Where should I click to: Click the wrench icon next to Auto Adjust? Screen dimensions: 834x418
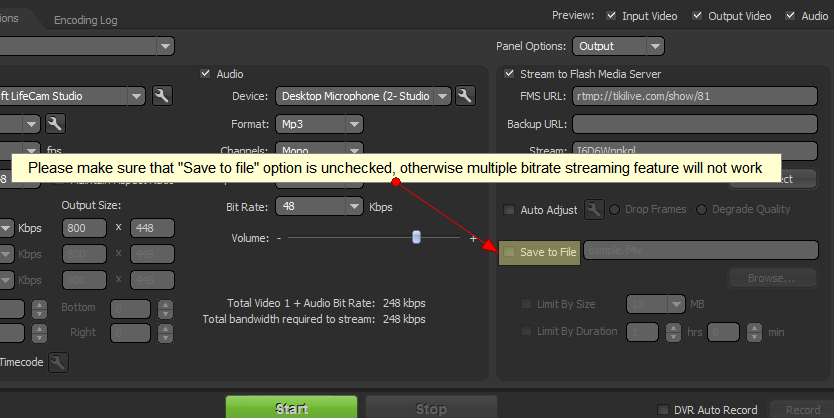click(x=594, y=210)
